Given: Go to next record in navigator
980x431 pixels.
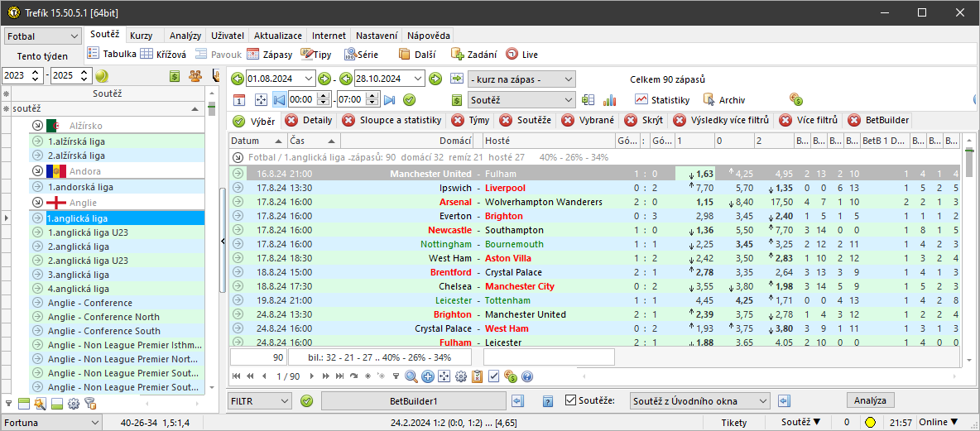Looking at the screenshot, I should click(312, 376).
